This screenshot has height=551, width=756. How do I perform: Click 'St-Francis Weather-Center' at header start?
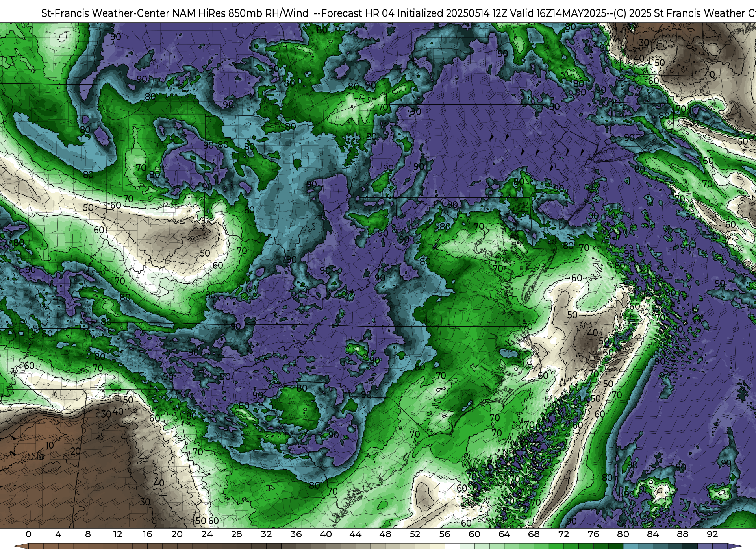coord(106,13)
